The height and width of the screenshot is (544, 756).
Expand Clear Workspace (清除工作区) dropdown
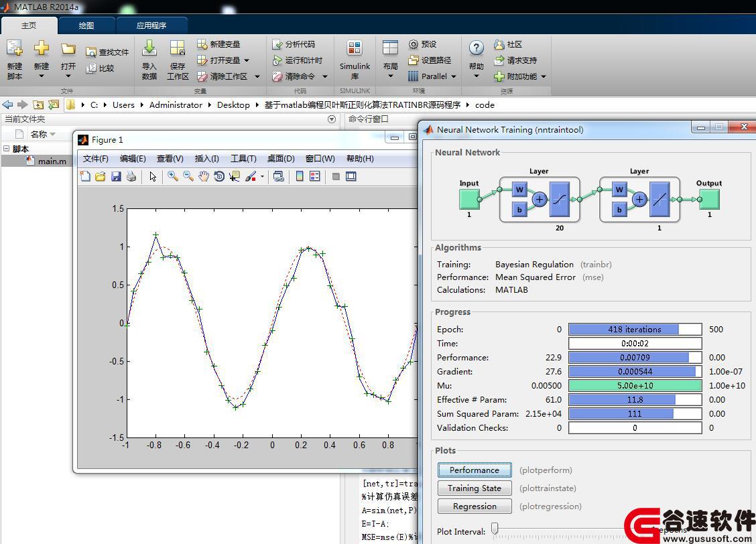(x=257, y=76)
